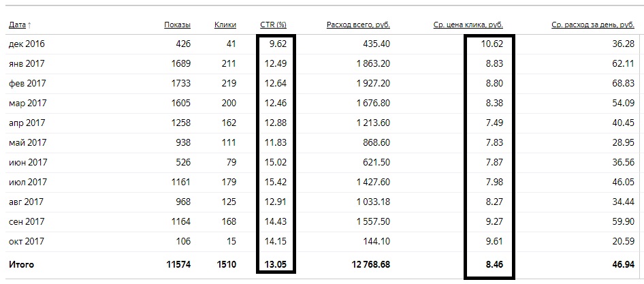
Task: Sort table by Клики column
Action: tap(225, 25)
